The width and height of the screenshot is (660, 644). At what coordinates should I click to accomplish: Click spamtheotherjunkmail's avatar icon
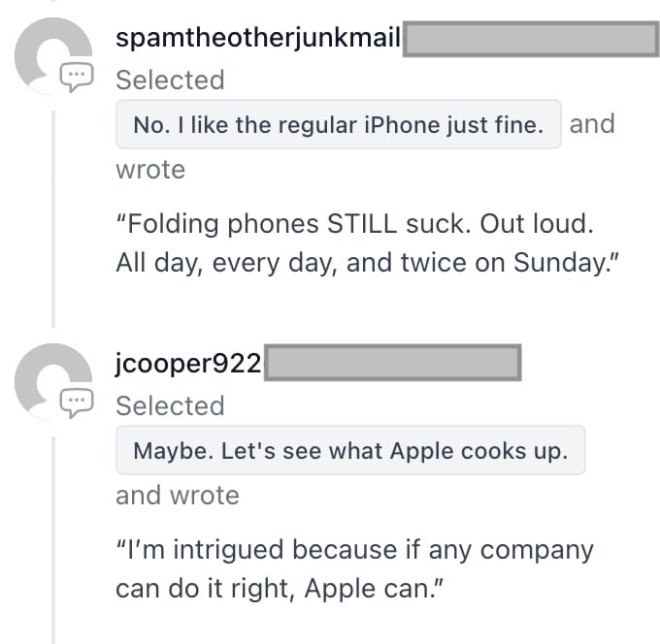[x=53, y=55]
